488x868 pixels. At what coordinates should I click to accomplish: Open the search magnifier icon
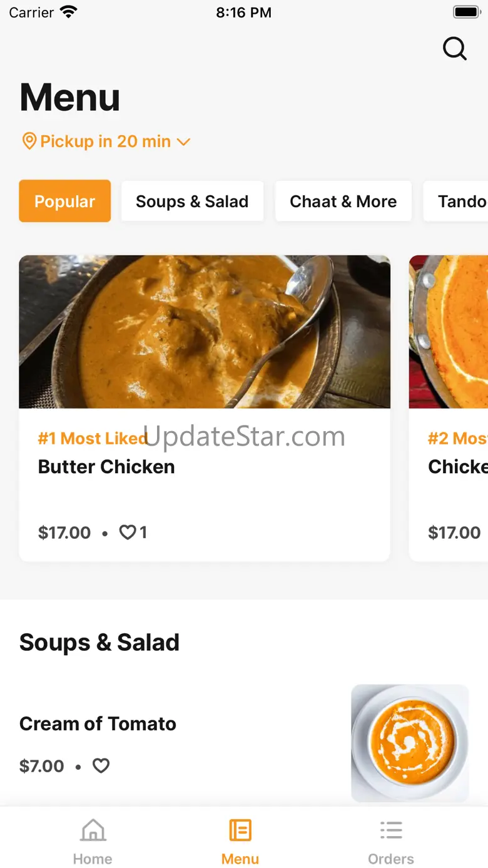coord(455,48)
